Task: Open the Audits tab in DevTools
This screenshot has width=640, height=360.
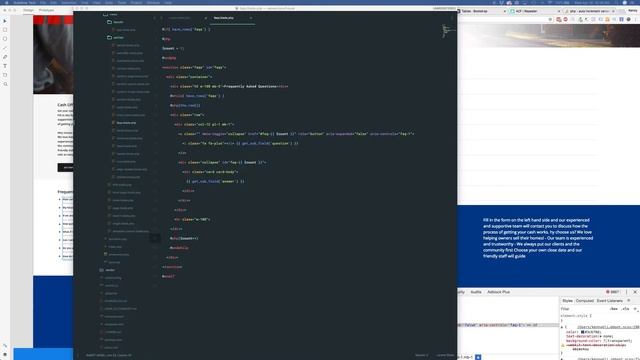Action: click(x=476, y=292)
